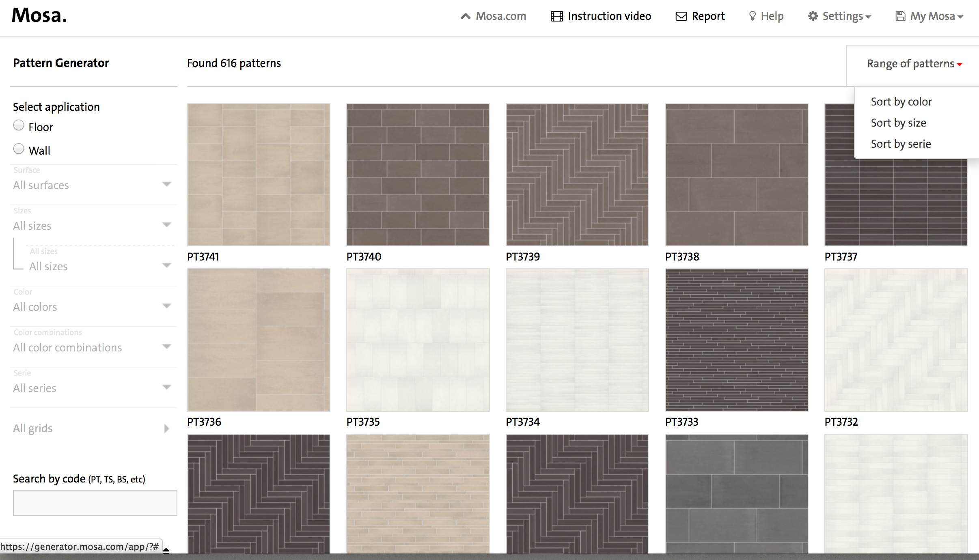Choose Sort by serie
The image size is (979, 560).
[x=901, y=144]
